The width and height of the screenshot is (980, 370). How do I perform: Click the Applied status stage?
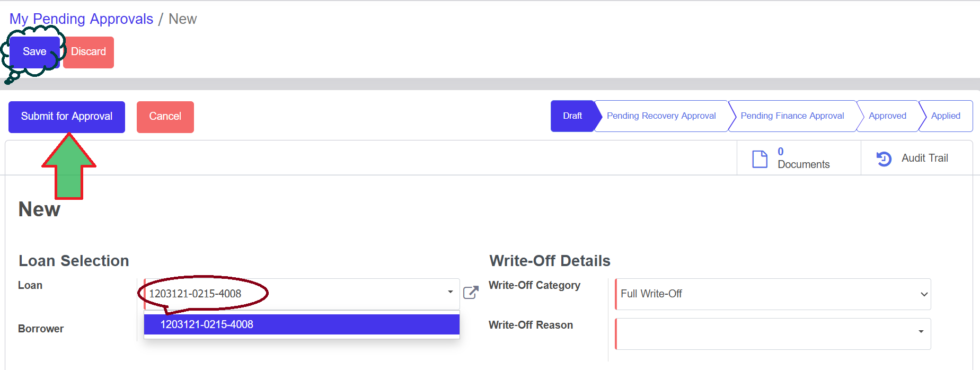(x=945, y=116)
